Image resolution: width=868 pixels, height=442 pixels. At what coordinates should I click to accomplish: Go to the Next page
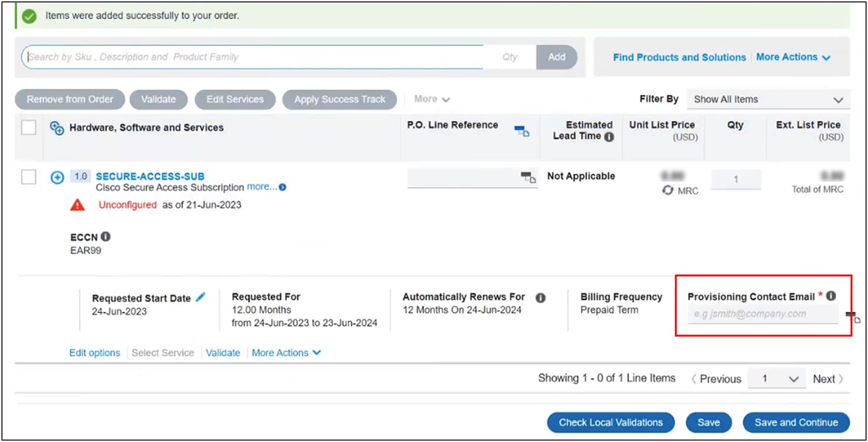[828, 379]
